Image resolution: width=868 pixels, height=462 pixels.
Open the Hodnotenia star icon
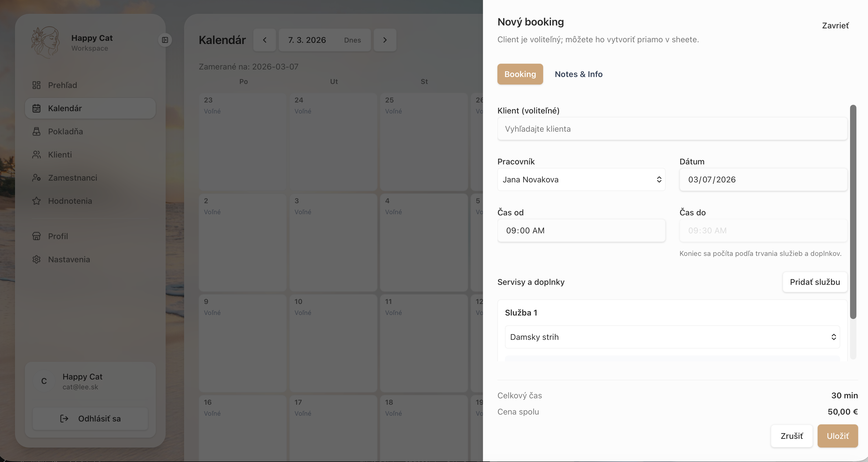click(x=36, y=201)
